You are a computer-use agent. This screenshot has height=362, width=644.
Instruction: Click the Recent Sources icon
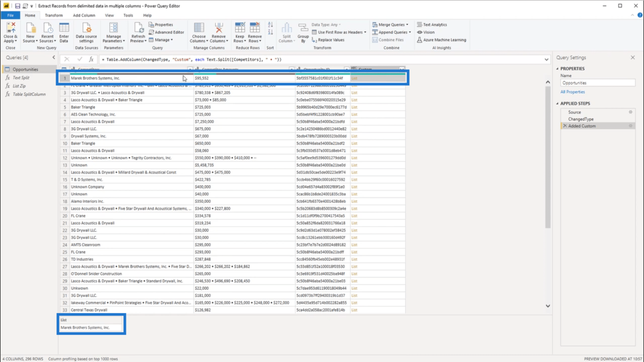point(48,28)
